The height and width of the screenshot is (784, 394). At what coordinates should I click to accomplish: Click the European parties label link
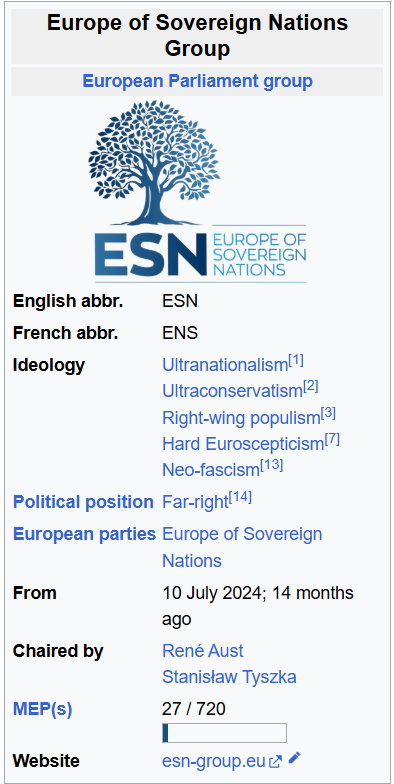(84, 534)
